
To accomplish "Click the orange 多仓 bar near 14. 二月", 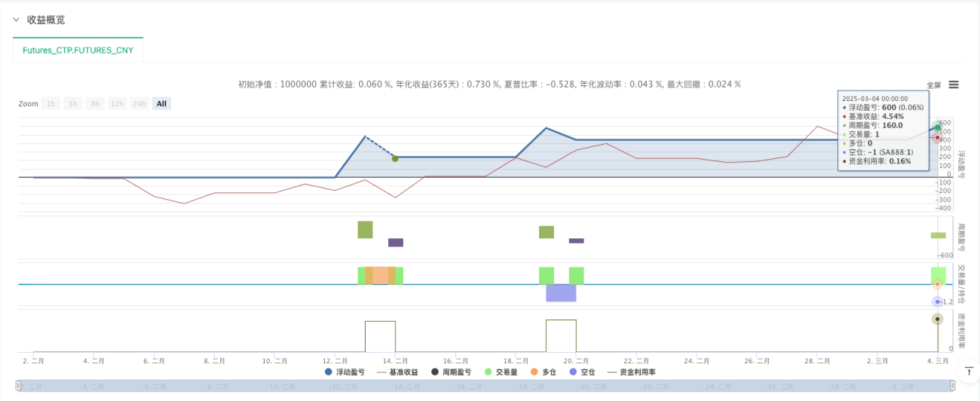I will pyautogui.click(x=381, y=275).
